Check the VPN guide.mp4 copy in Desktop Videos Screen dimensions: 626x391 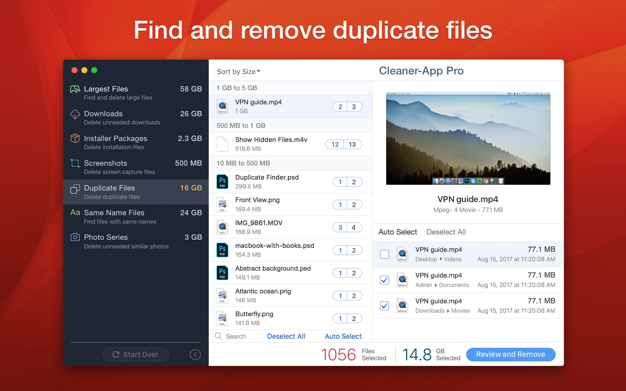coord(384,254)
